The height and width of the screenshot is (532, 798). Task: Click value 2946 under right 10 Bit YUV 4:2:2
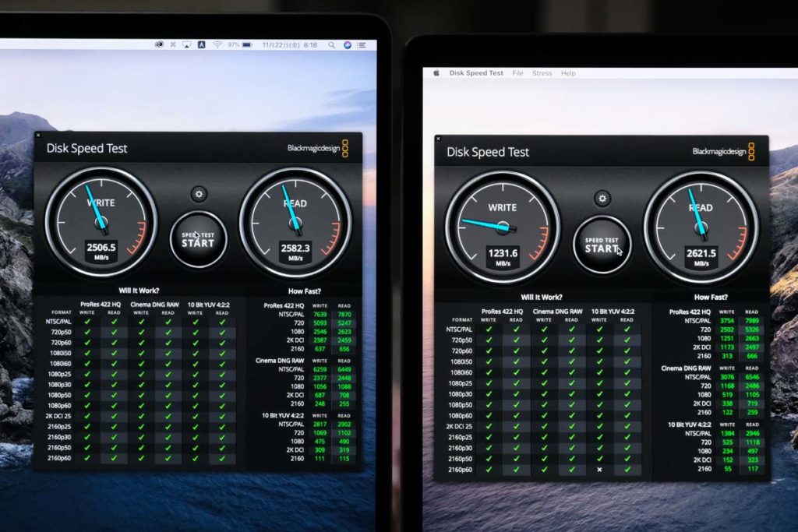[x=752, y=433]
